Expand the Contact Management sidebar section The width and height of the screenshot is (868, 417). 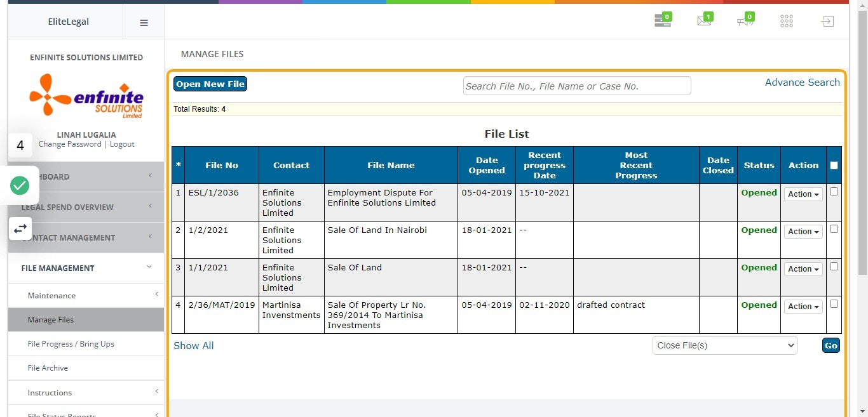pos(86,238)
